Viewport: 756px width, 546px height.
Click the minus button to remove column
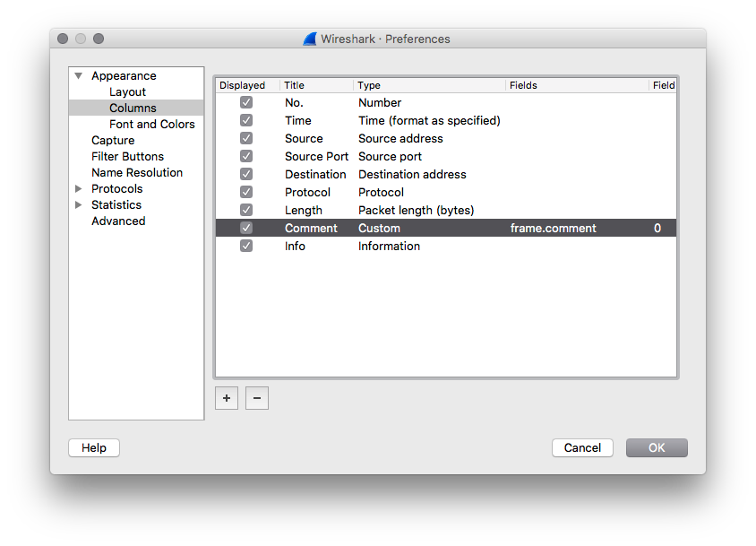(256, 398)
